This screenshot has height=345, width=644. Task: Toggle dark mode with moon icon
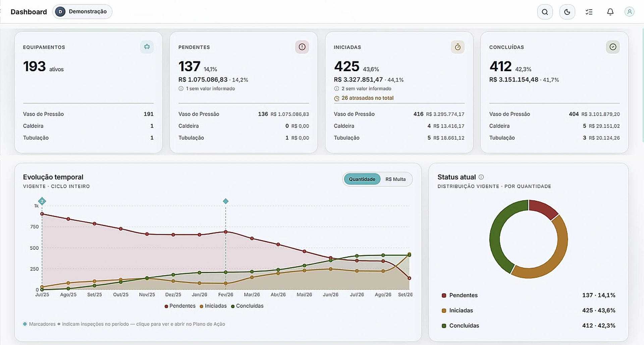click(x=567, y=12)
